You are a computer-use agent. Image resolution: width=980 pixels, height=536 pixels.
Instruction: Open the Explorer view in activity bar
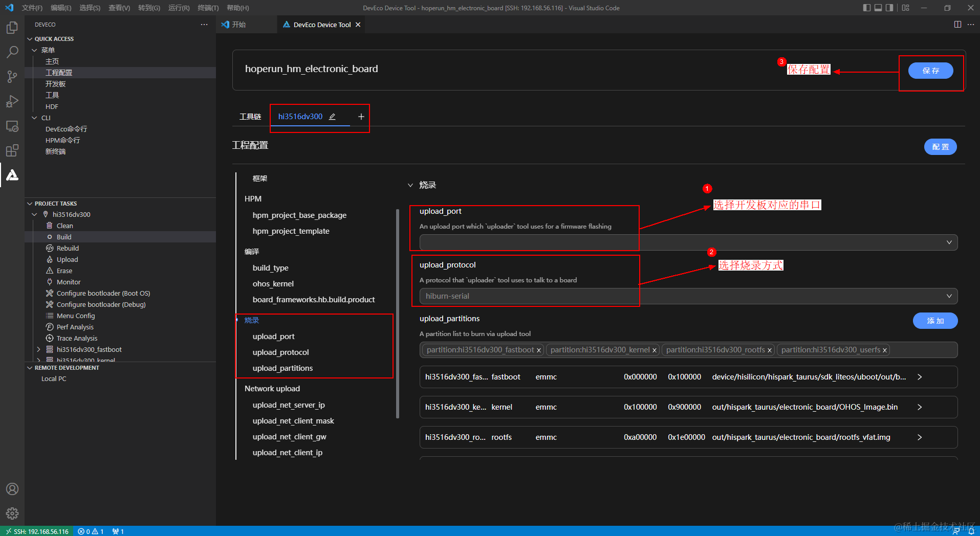[x=12, y=28]
